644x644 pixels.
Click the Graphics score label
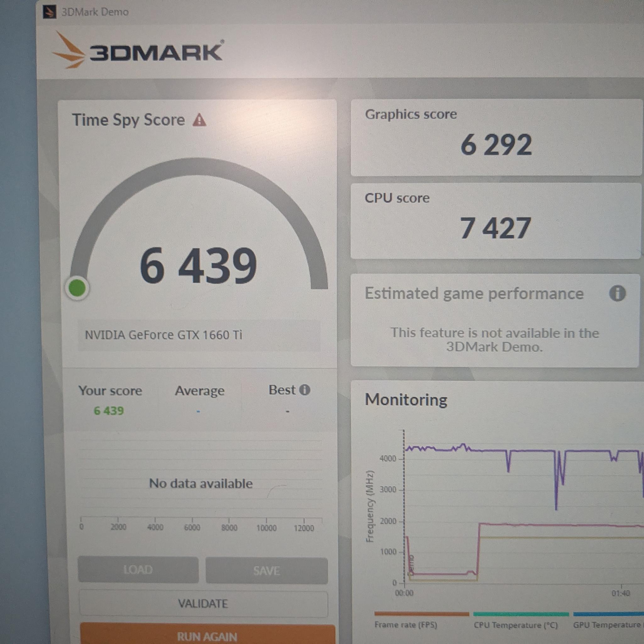tap(411, 114)
